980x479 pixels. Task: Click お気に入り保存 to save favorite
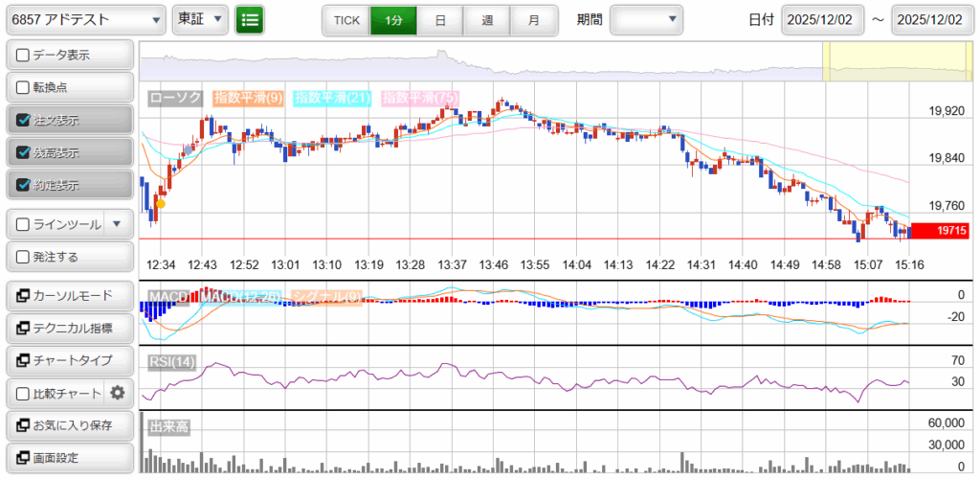click(x=69, y=425)
